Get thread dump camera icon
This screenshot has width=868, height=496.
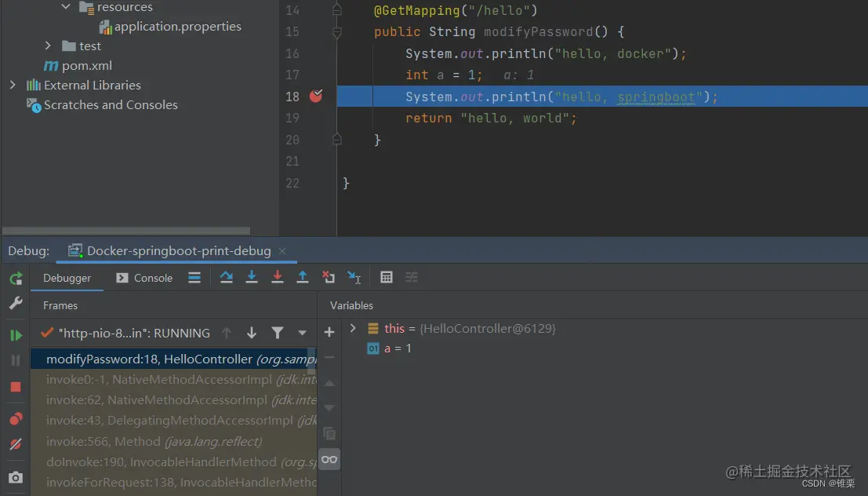[x=16, y=477]
